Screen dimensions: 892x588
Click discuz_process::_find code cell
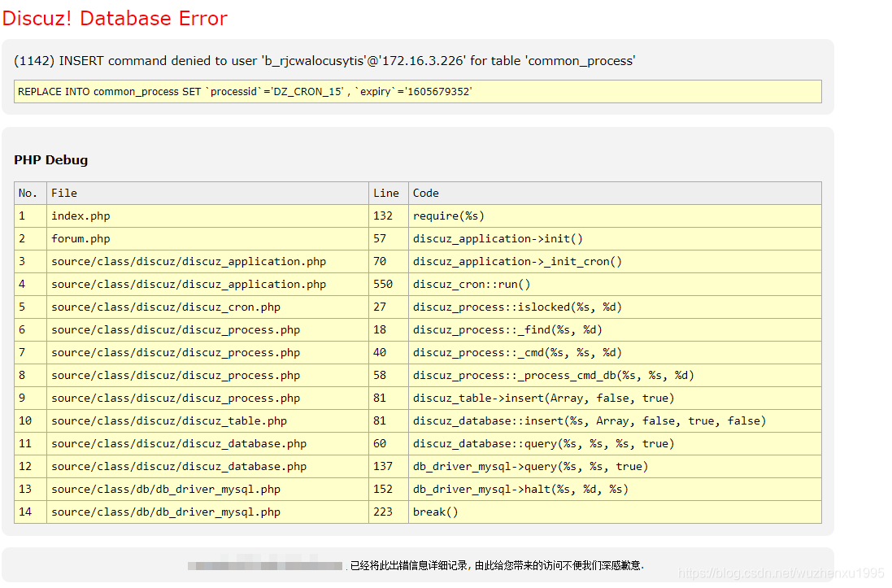(615, 330)
